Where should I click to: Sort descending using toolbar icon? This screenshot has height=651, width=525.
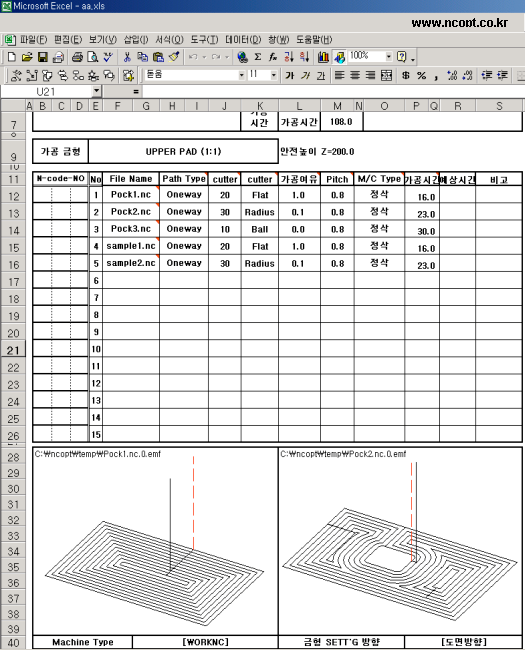coord(304,57)
